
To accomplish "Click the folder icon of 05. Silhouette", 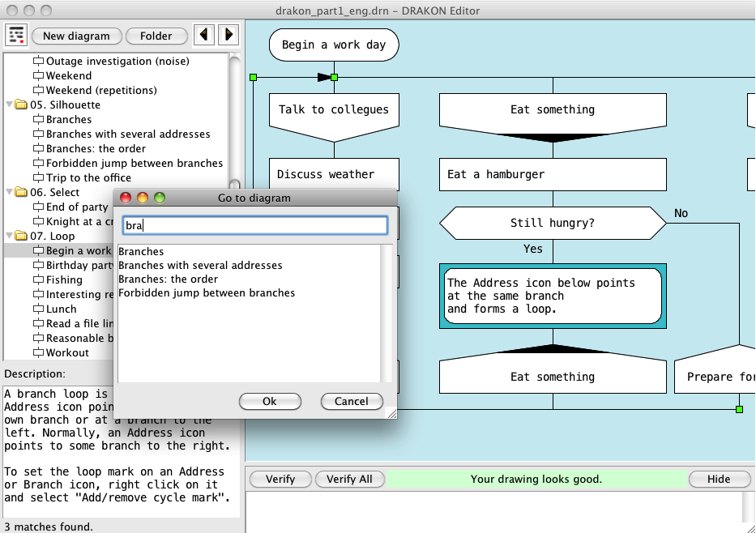I will pos(20,105).
